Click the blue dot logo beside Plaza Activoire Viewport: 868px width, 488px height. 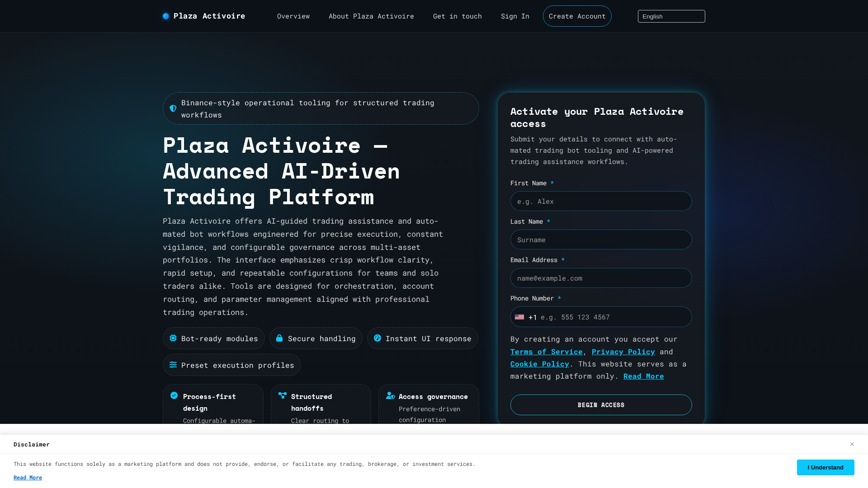click(166, 16)
